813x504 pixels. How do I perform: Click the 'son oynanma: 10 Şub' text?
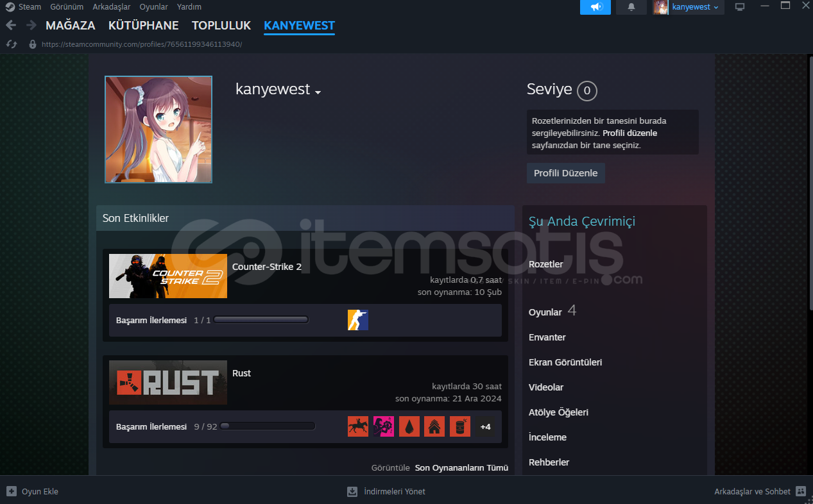point(459,292)
